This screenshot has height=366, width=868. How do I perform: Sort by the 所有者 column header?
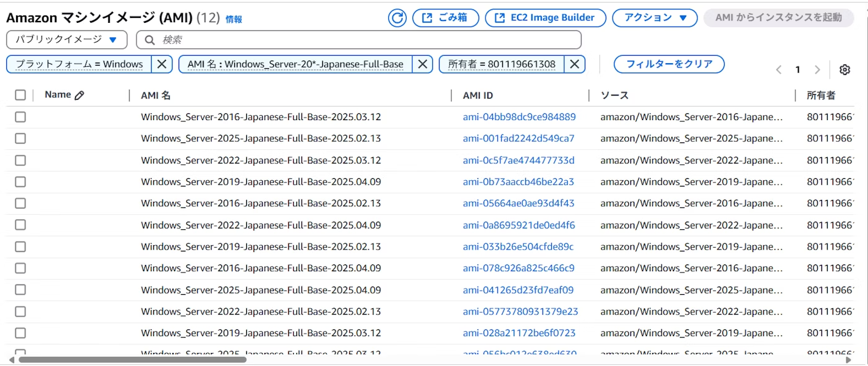[821, 95]
